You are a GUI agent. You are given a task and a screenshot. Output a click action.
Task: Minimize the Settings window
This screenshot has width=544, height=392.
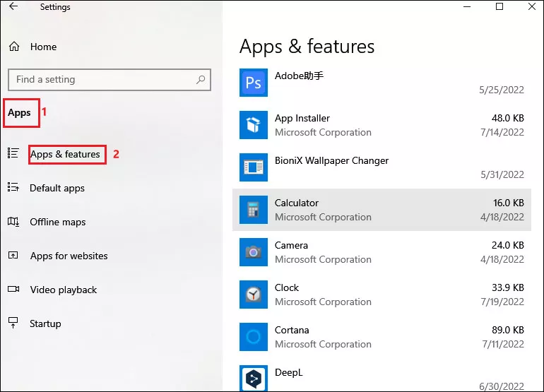coord(467,6)
